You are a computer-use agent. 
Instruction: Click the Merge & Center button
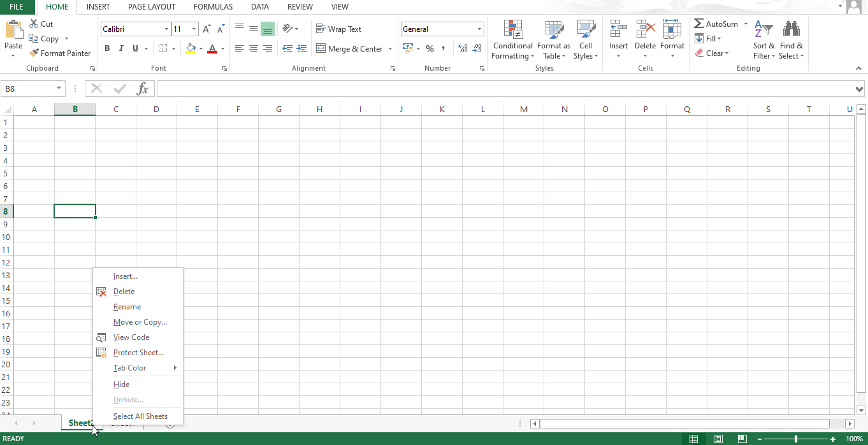(349, 48)
